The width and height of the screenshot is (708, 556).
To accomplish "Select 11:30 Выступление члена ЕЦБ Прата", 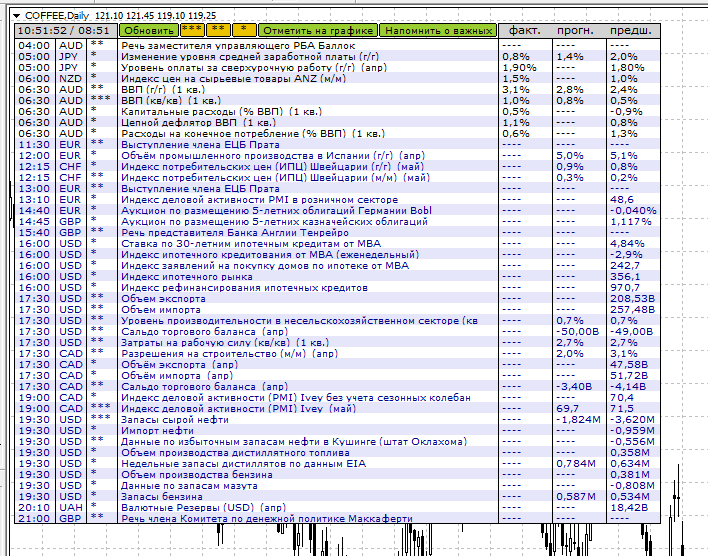I will [x=337, y=145].
